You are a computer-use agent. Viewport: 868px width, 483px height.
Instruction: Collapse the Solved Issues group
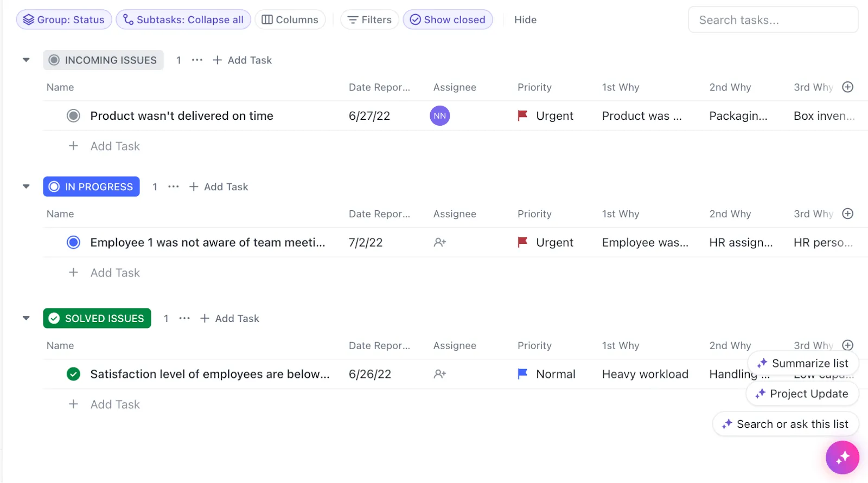26,318
